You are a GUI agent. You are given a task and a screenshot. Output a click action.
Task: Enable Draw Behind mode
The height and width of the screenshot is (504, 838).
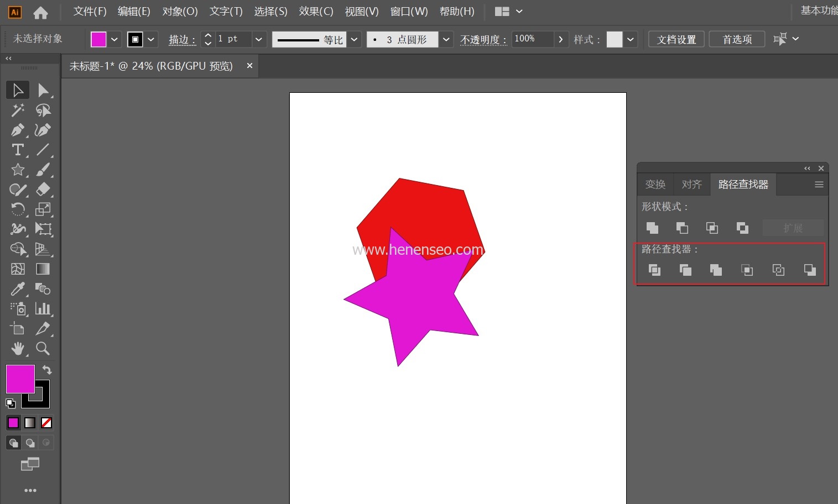coord(30,443)
